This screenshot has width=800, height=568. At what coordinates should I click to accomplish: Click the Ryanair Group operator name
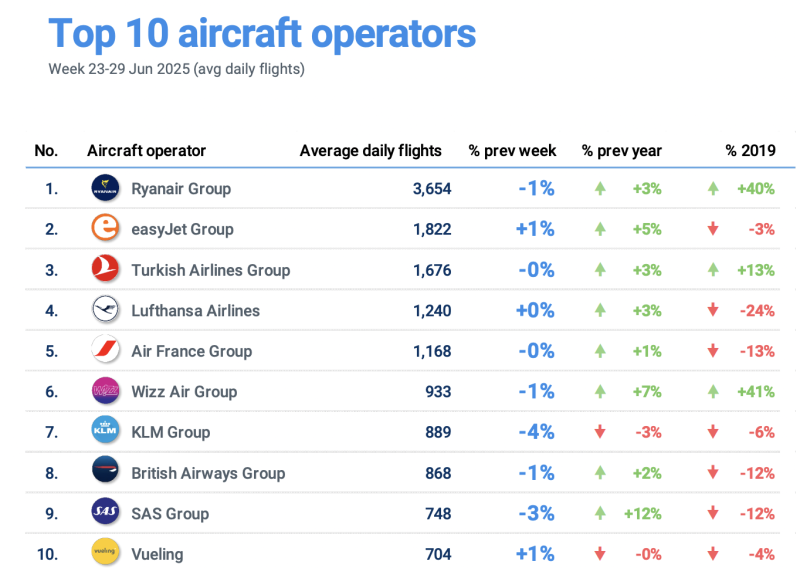click(181, 188)
